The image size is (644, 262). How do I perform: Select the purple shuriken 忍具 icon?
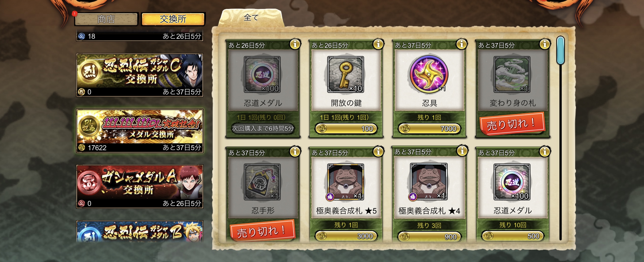[429, 74]
